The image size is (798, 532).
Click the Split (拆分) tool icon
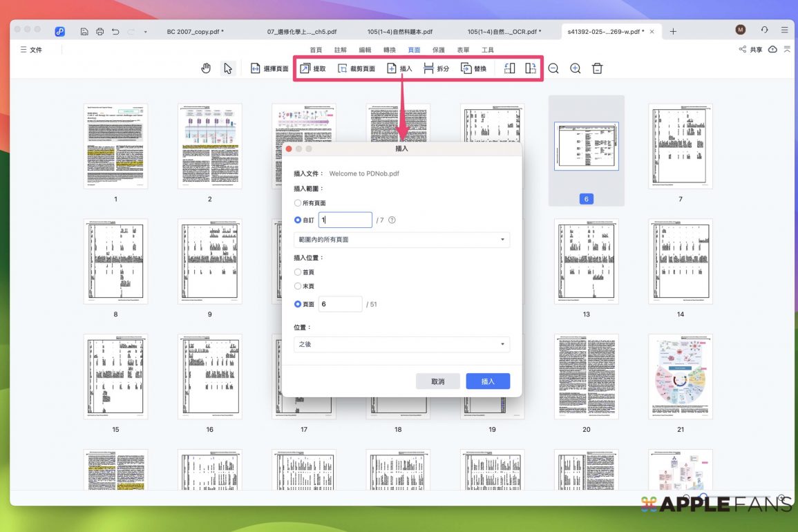pos(428,68)
